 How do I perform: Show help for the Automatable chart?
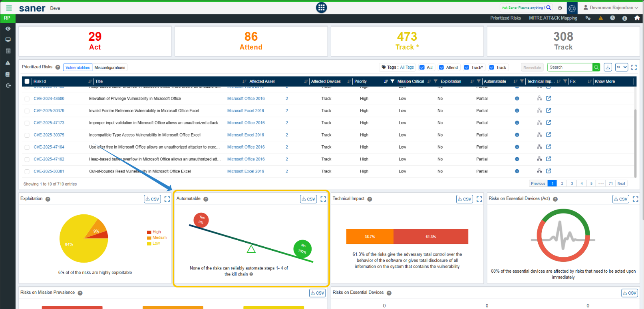pyautogui.click(x=206, y=199)
